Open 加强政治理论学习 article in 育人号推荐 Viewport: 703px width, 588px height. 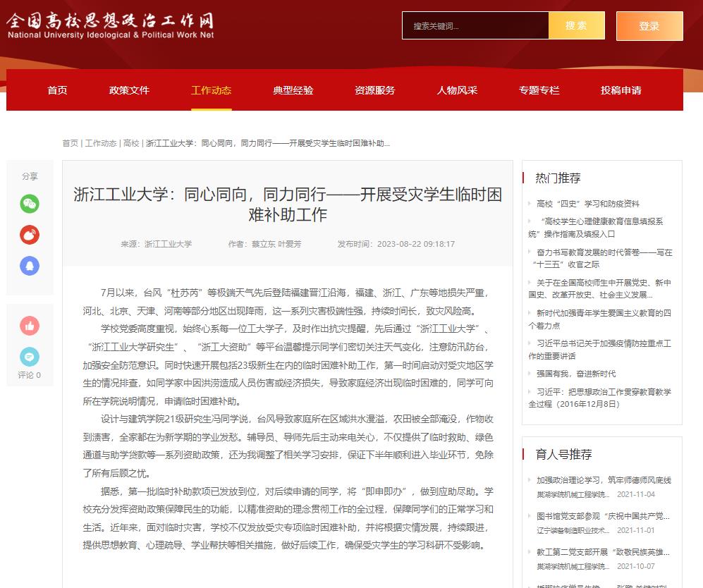604,480
